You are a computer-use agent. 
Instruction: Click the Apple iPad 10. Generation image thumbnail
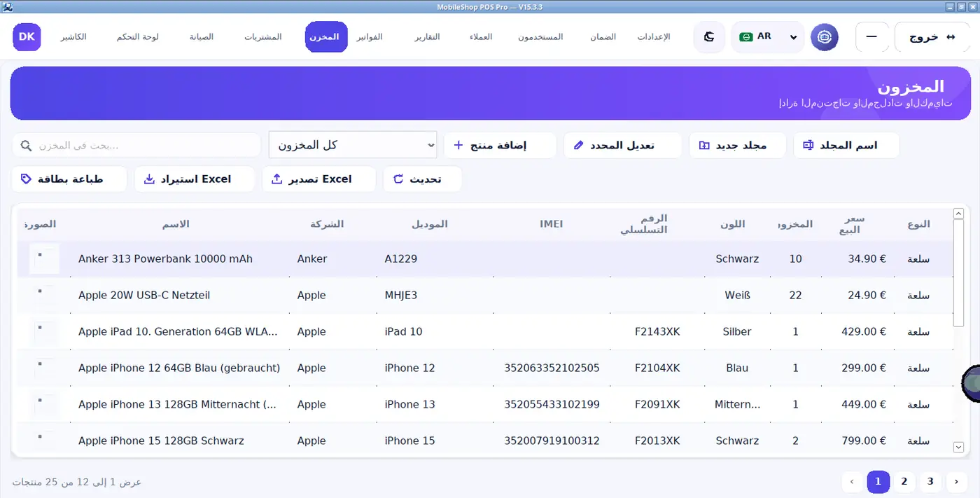click(x=44, y=332)
